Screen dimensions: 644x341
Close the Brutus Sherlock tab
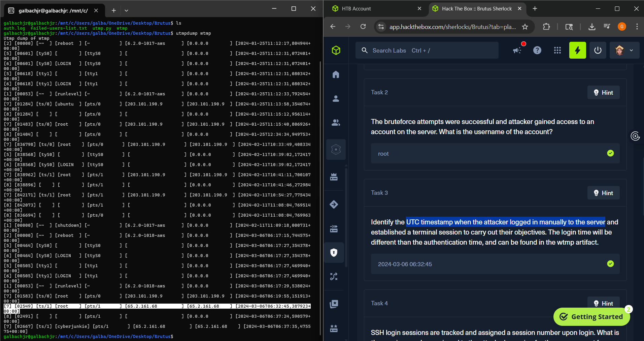tap(519, 9)
